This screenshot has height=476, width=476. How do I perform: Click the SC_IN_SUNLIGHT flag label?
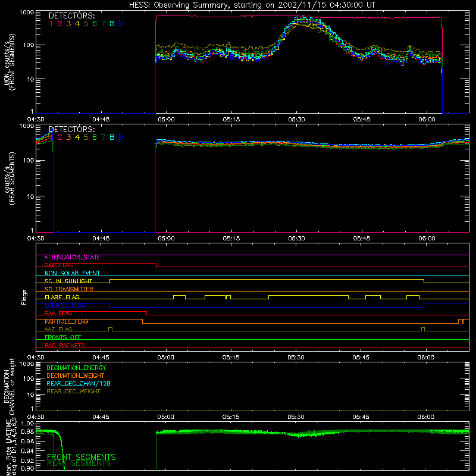pyautogui.click(x=68, y=281)
